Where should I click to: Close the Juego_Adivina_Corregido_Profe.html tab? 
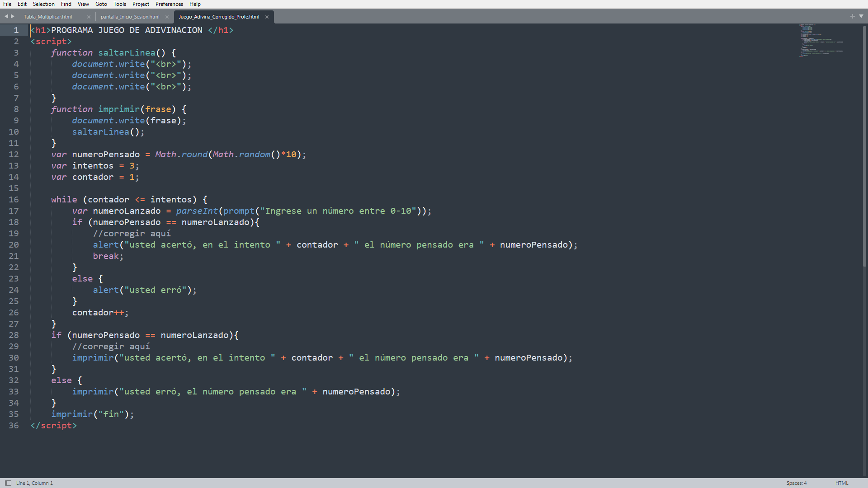[267, 17]
